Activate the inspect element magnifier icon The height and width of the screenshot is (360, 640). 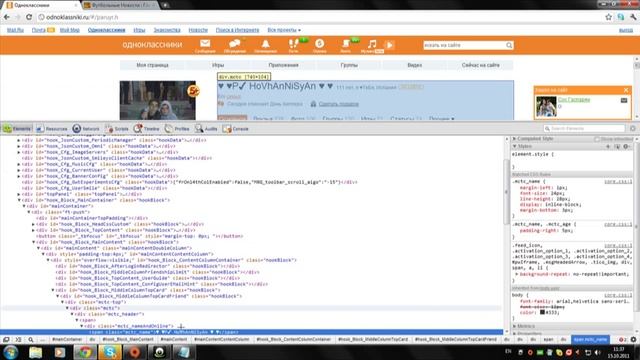(x=31, y=339)
